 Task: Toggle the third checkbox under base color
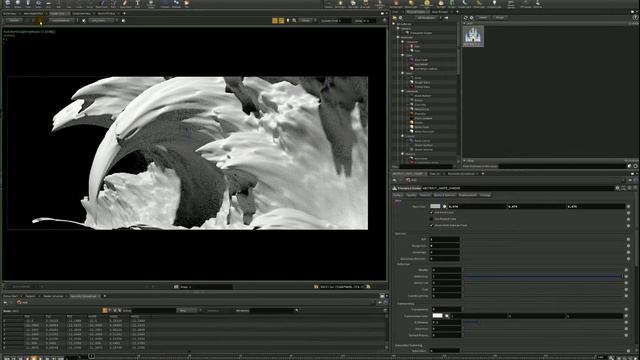tap(432, 225)
